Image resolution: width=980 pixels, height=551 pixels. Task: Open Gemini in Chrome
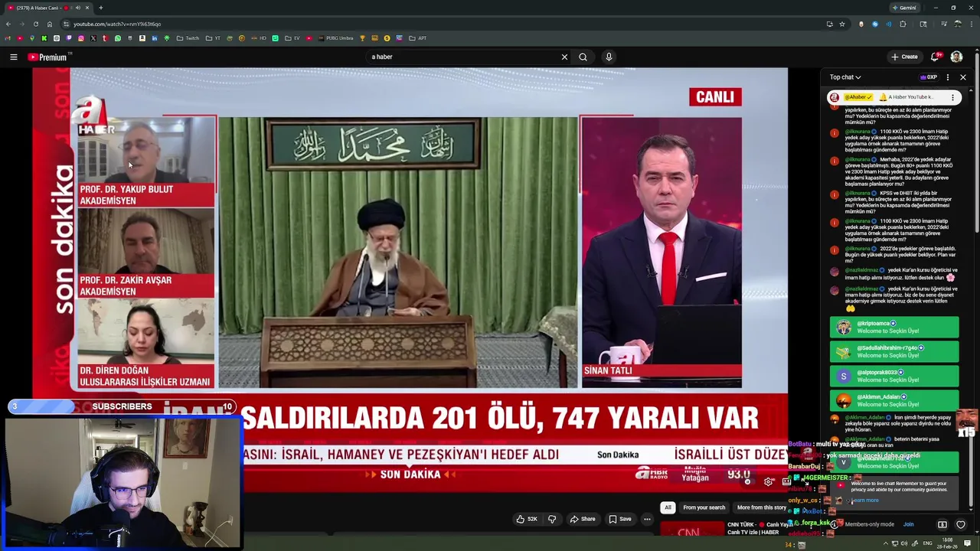(x=904, y=8)
